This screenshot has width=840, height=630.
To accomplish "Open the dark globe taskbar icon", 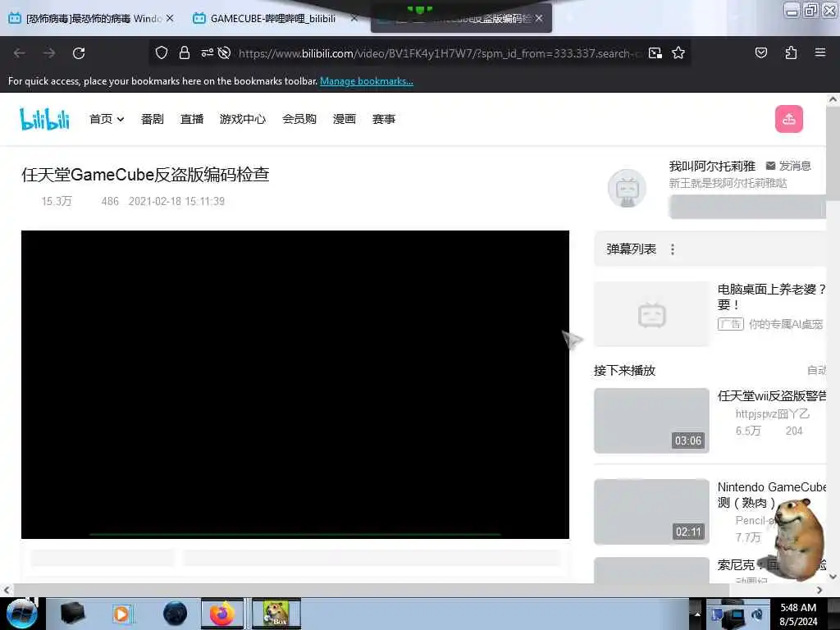I will tap(176, 614).
